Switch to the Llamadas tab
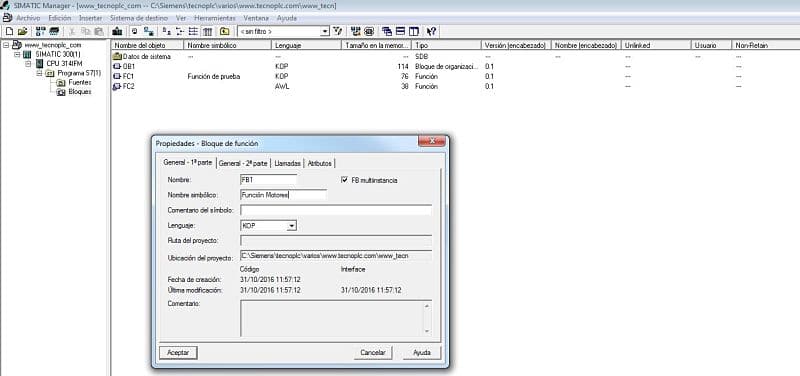800x376 pixels. 287,163
